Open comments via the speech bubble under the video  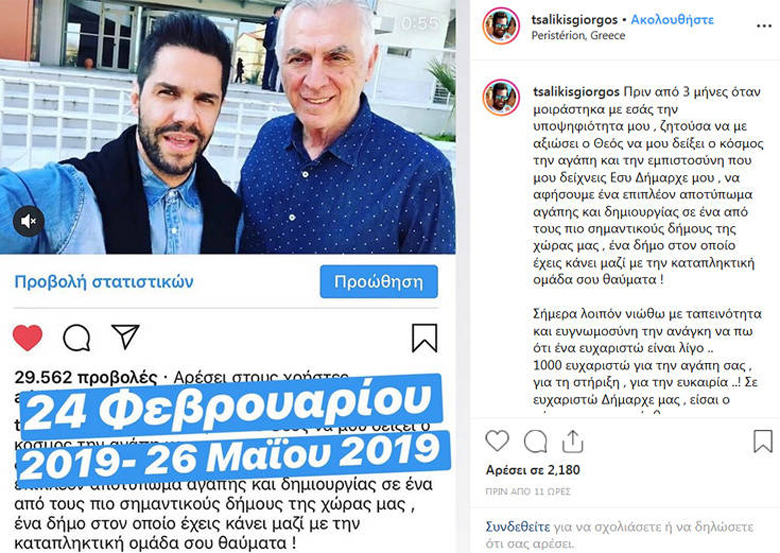click(77, 338)
